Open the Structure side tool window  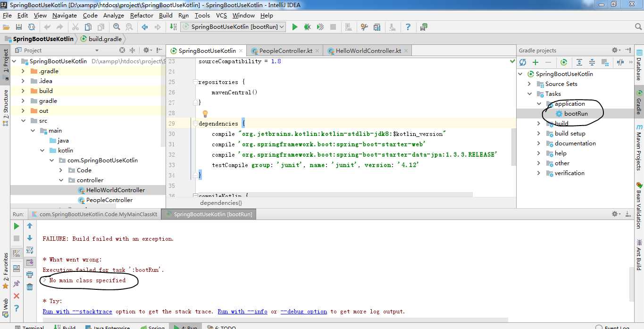coord(6,108)
